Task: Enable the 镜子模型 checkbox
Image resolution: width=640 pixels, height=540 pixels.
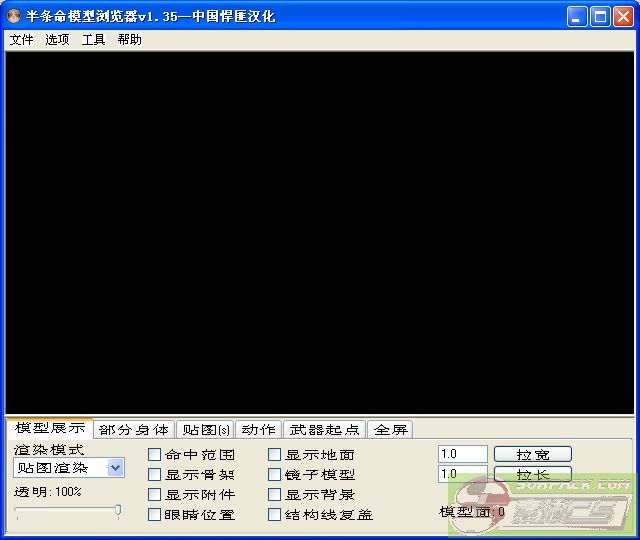Action: click(x=275, y=475)
